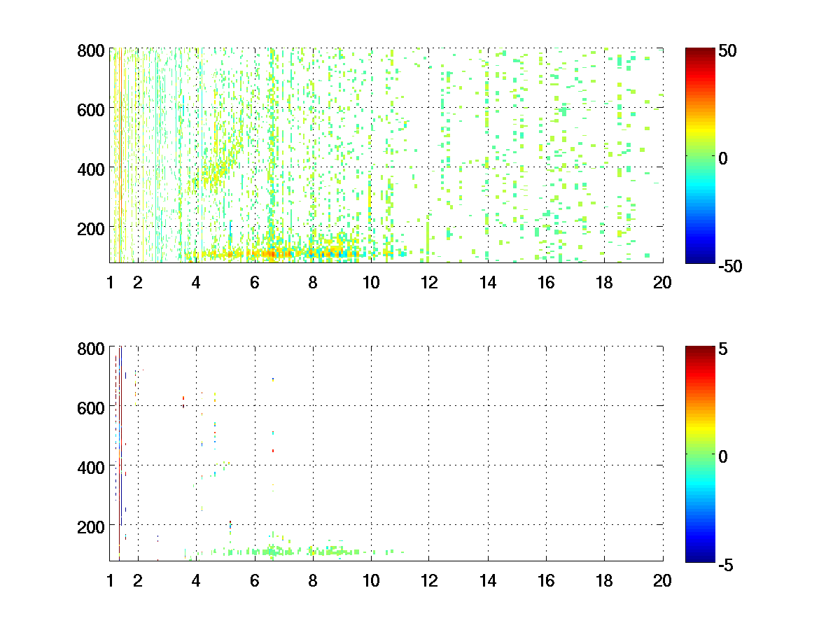This screenshot has height=630, width=840.
Task: Click x-axis tick '16' of lower plot
Action: 546,580
